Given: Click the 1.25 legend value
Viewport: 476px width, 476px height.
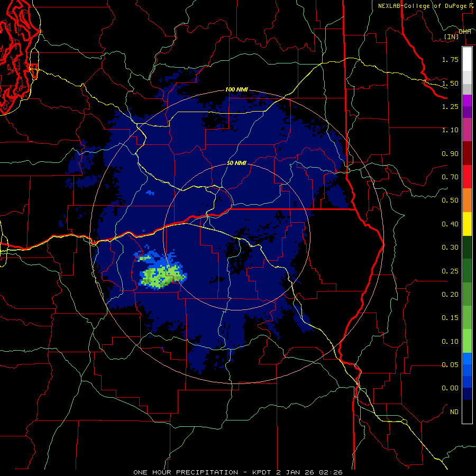Looking at the screenshot, I should tap(450, 106).
